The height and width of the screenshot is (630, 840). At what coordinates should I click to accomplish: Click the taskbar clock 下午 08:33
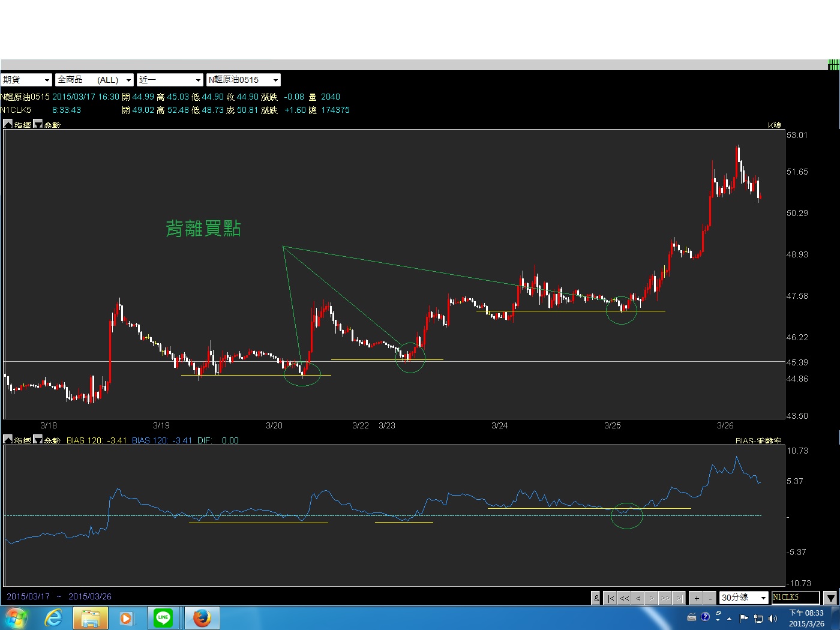click(806, 619)
